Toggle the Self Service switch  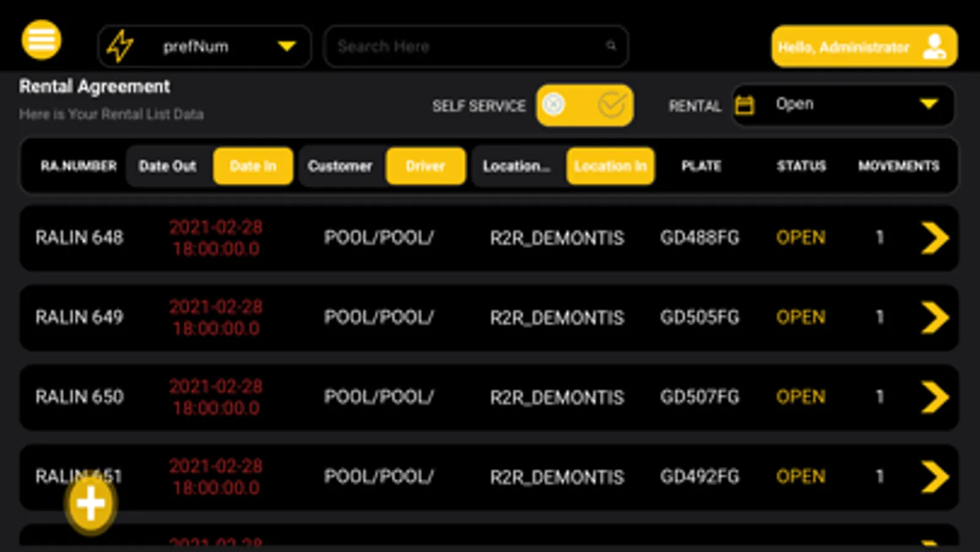(585, 105)
